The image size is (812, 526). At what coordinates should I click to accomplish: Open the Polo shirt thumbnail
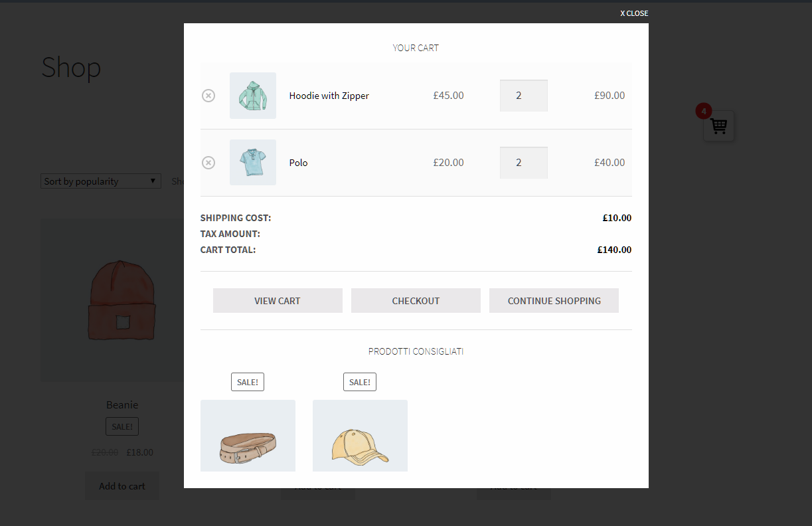(x=253, y=163)
